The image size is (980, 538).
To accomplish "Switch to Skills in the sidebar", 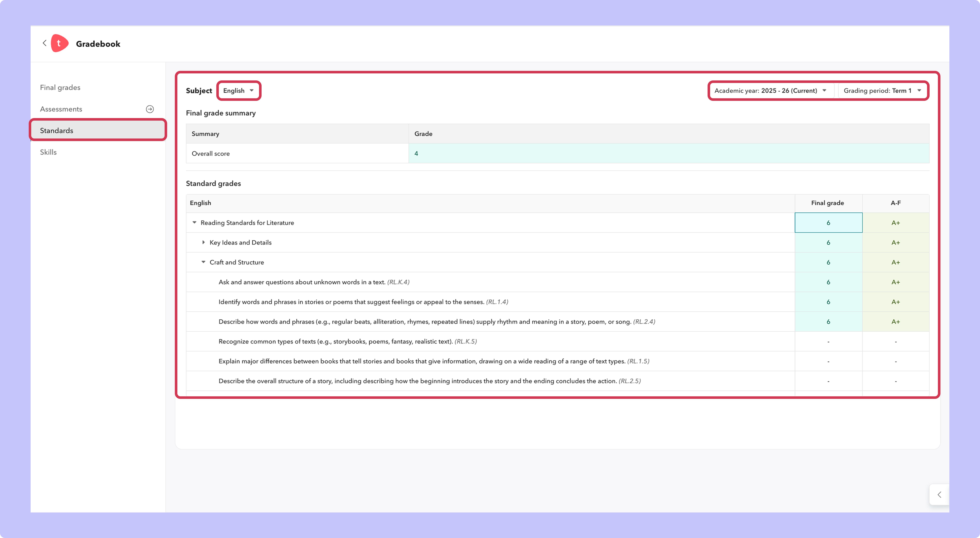I will [48, 152].
